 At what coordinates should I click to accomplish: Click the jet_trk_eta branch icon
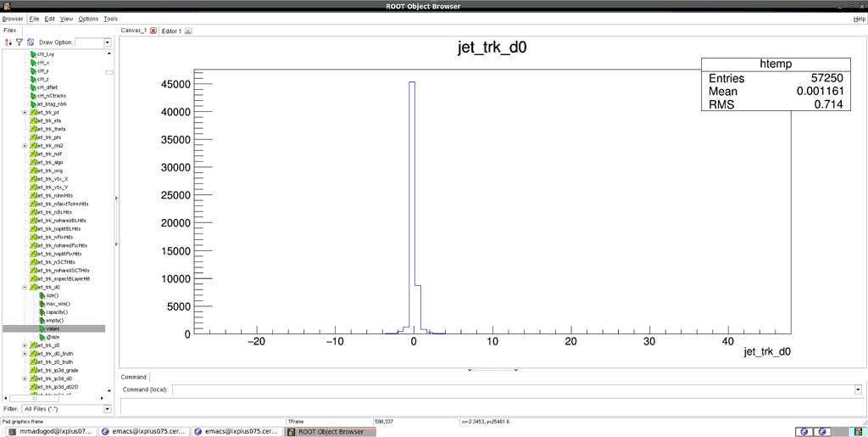point(33,120)
